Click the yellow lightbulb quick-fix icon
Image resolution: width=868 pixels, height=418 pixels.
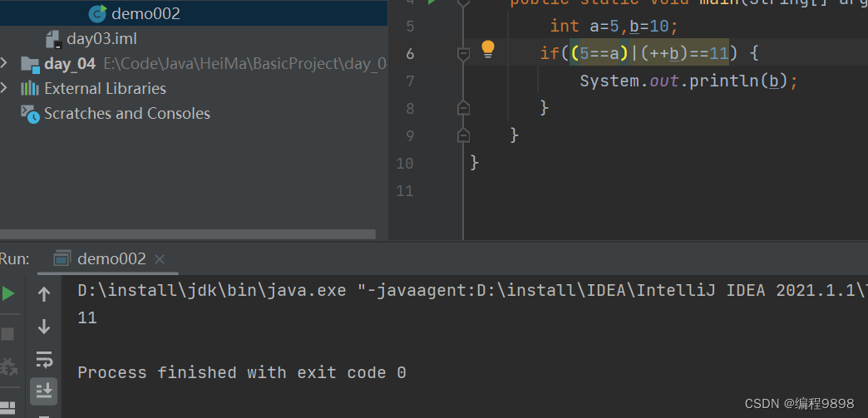pos(488,50)
